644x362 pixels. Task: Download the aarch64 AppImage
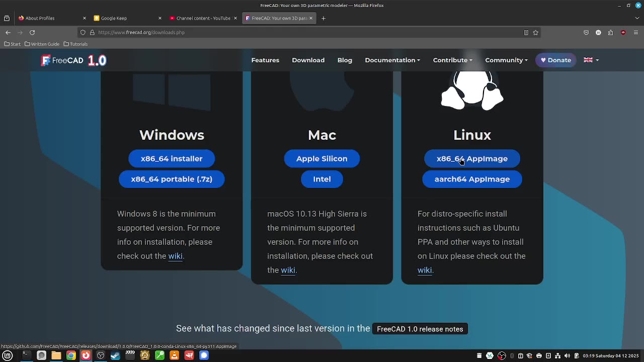pos(472,179)
